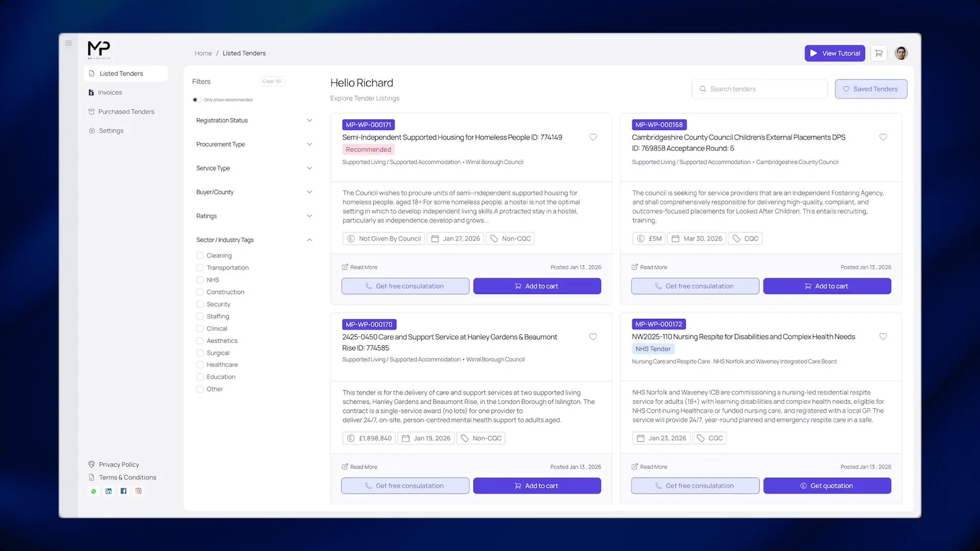
Task: Favorite the Semi-Independent Supported Housing tender
Action: [593, 137]
